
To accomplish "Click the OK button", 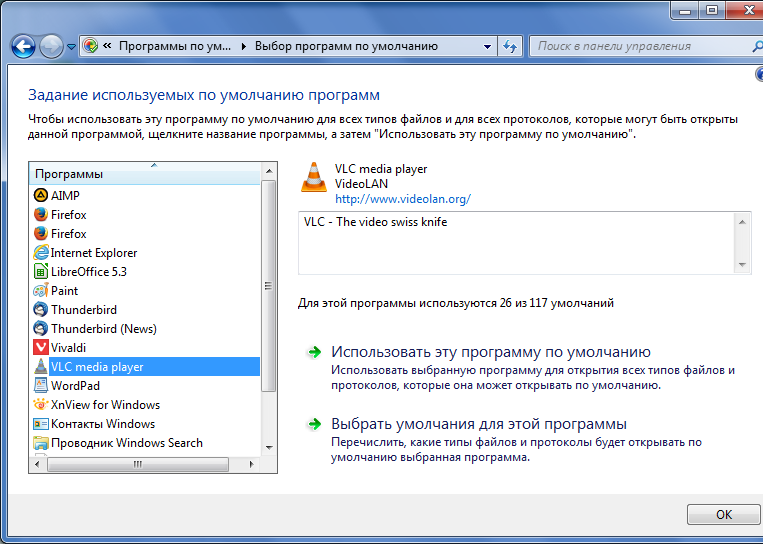I will [x=724, y=515].
